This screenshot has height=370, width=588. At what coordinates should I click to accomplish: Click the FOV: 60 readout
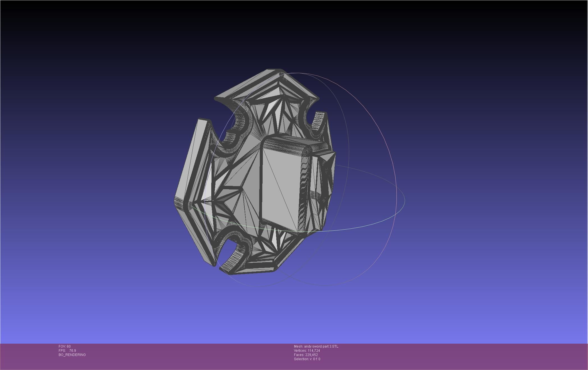coord(65,346)
